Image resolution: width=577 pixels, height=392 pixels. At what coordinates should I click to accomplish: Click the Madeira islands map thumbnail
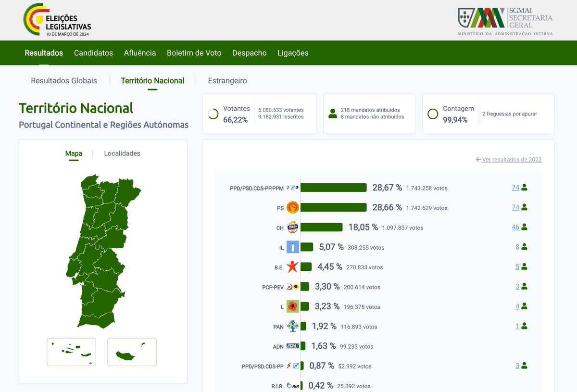132,352
